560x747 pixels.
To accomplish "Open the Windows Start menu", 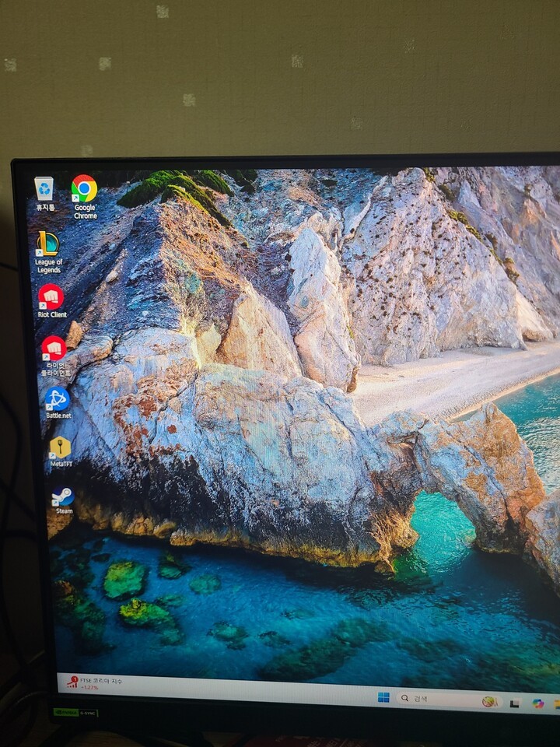I will click(383, 697).
